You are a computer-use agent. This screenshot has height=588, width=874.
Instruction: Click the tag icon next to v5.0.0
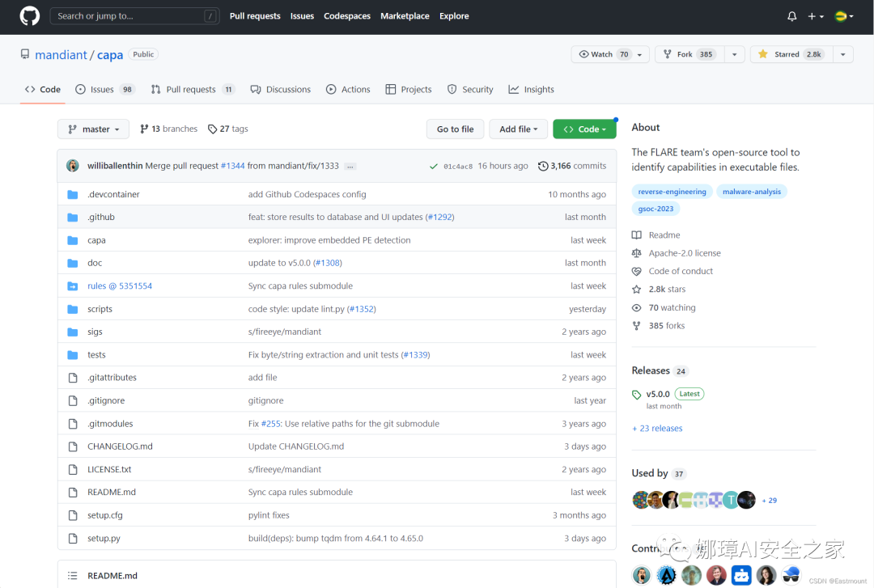[637, 395]
